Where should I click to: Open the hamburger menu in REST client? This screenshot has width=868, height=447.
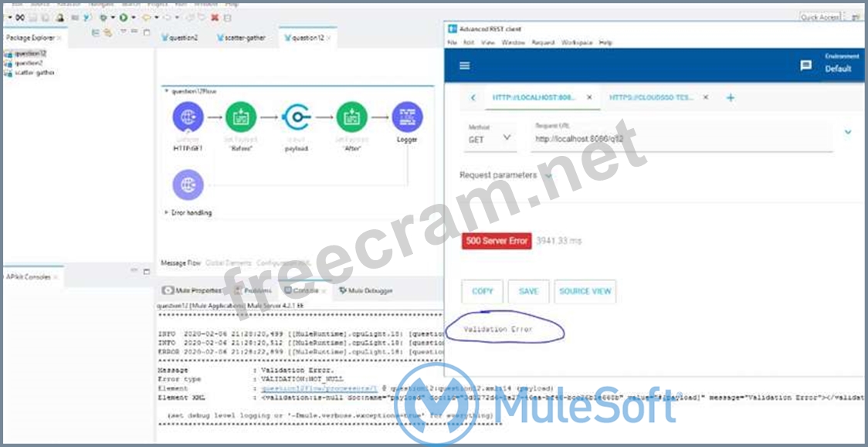tap(464, 66)
